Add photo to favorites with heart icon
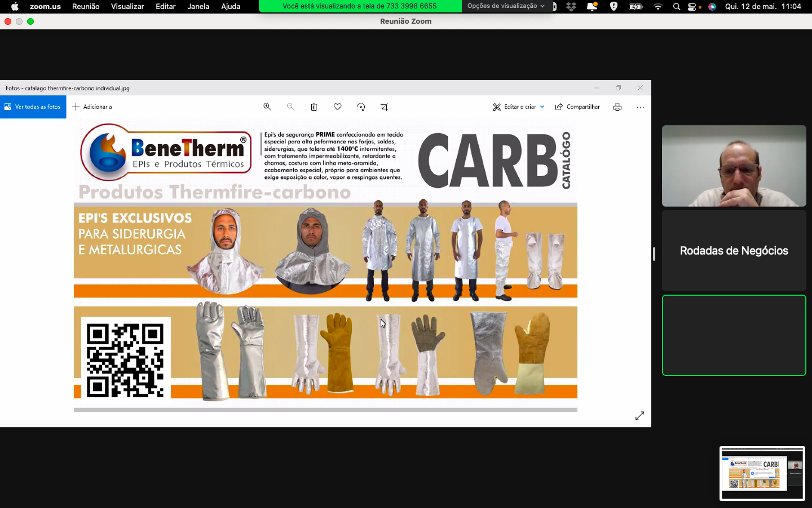Image resolution: width=812 pixels, height=508 pixels. coord(337,107)
